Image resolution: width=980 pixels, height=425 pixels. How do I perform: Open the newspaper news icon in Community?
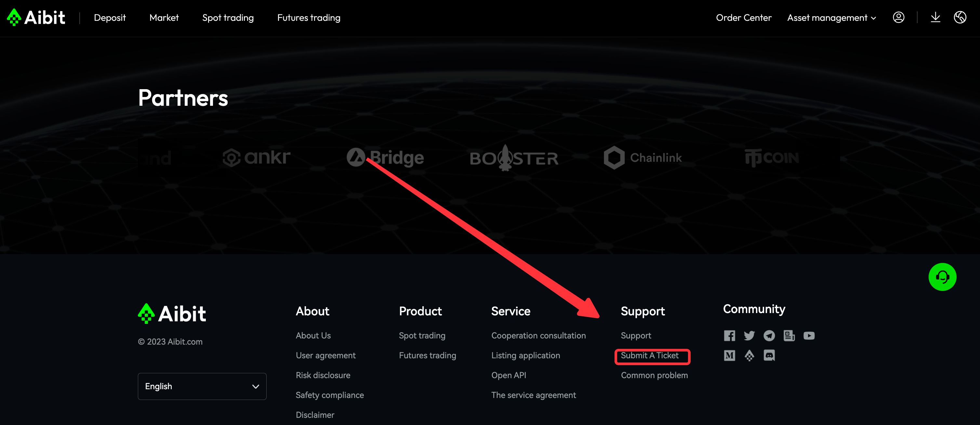pyautogui.click(x=789, y=336)
